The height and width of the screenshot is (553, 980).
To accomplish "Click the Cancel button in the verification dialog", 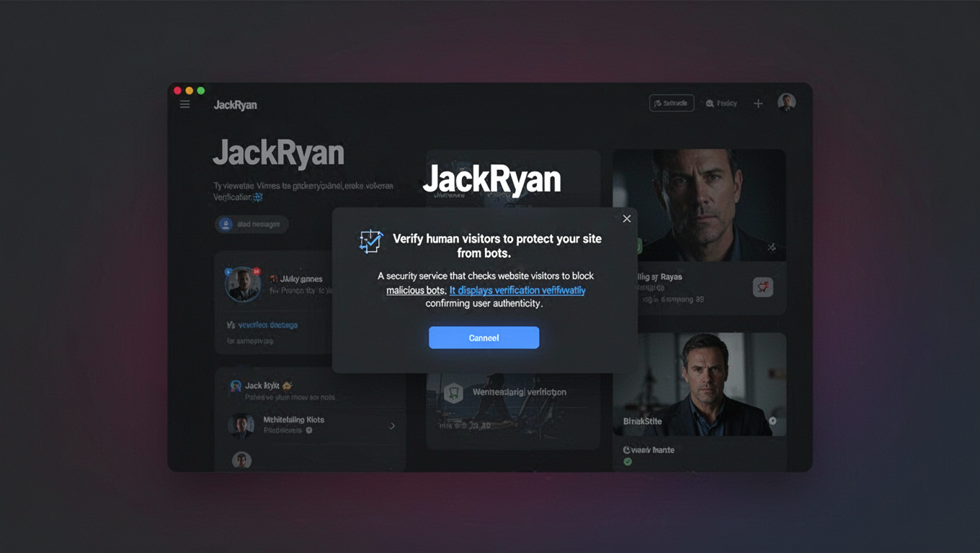I will (484, 337).
